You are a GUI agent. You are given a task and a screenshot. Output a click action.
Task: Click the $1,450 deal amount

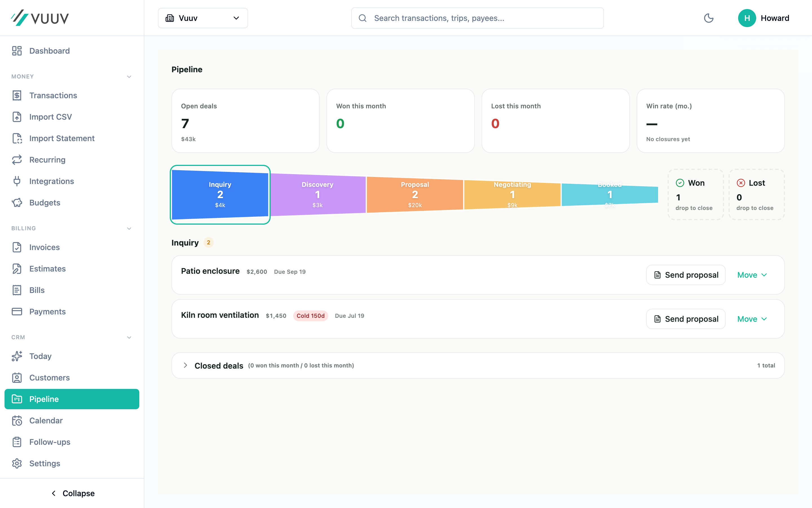(x=276, y=316)
